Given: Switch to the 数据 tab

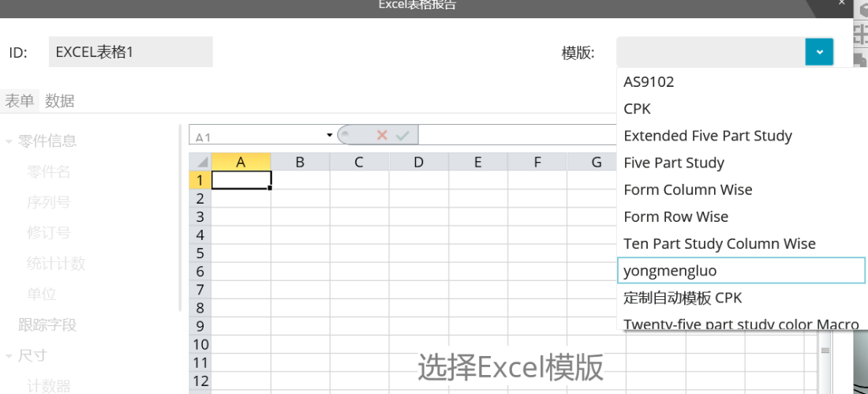Looking at the screenshot, I should pyautogui.click(x=60, y=101).
